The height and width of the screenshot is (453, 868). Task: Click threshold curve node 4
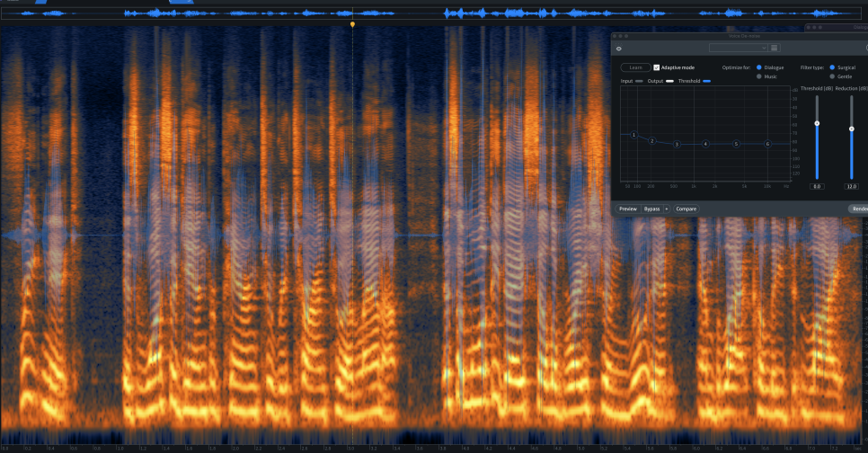click(705, 144)
